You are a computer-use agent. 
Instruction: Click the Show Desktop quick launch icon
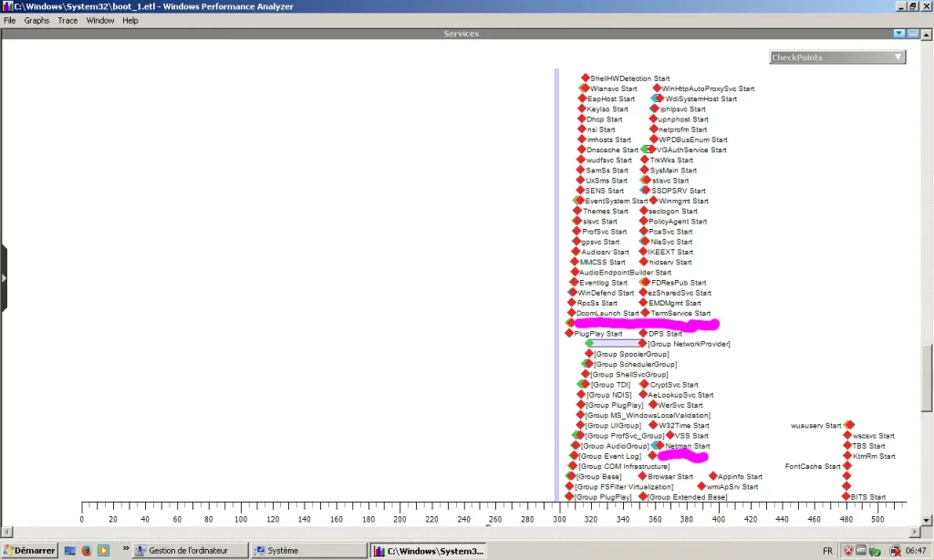point(69,551)
